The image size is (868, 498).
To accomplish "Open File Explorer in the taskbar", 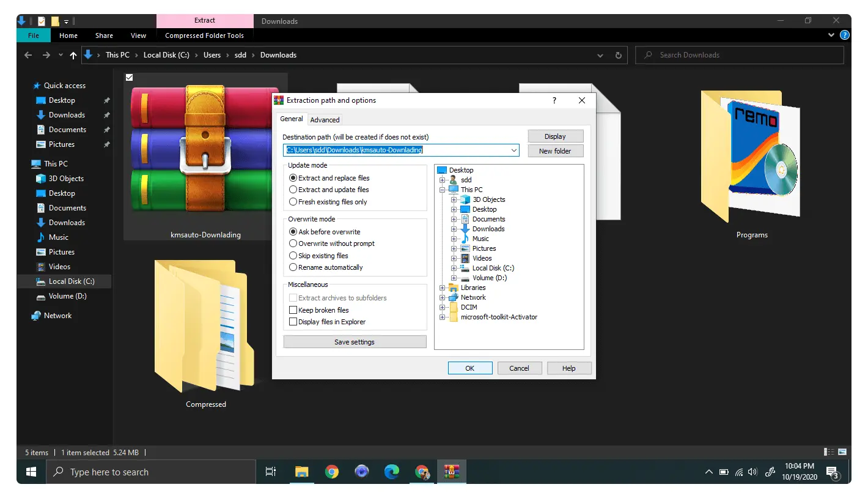I will 302,472.
